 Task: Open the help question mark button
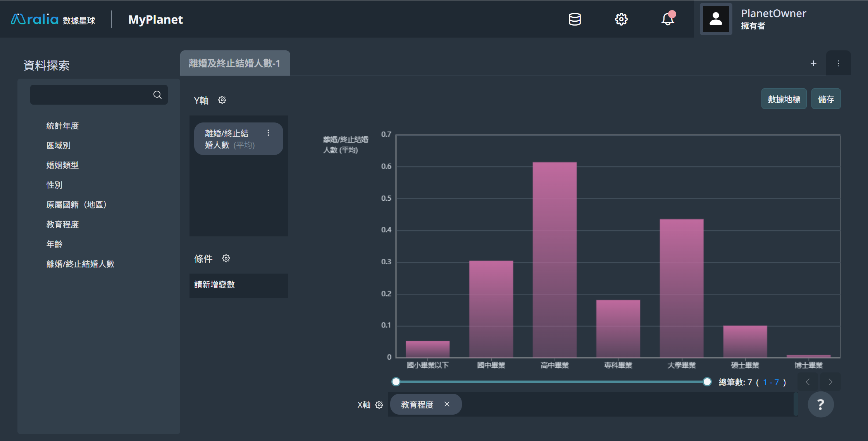pyautogui.click(x=821, y=405)
